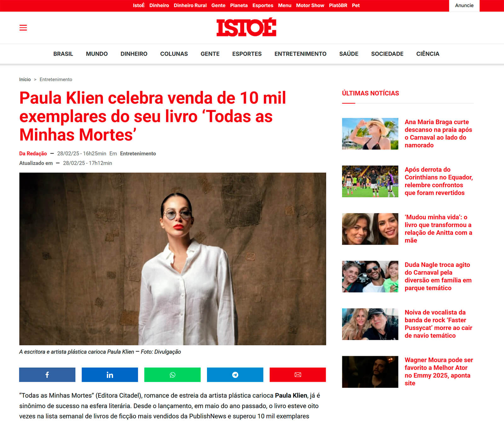Share article via Telegram
Image resolution: width=504 pixels, height=422 pixels.
[x=235, y=375]
